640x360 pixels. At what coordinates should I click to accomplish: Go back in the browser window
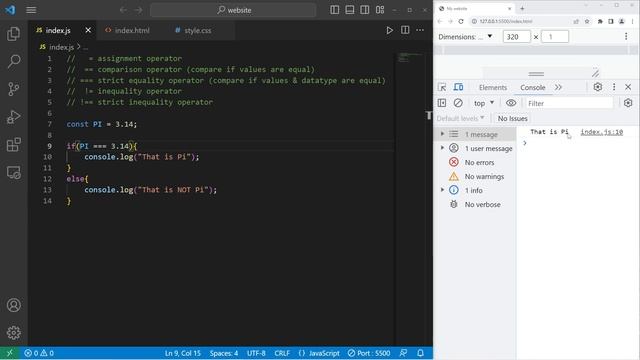pos(440,21)
